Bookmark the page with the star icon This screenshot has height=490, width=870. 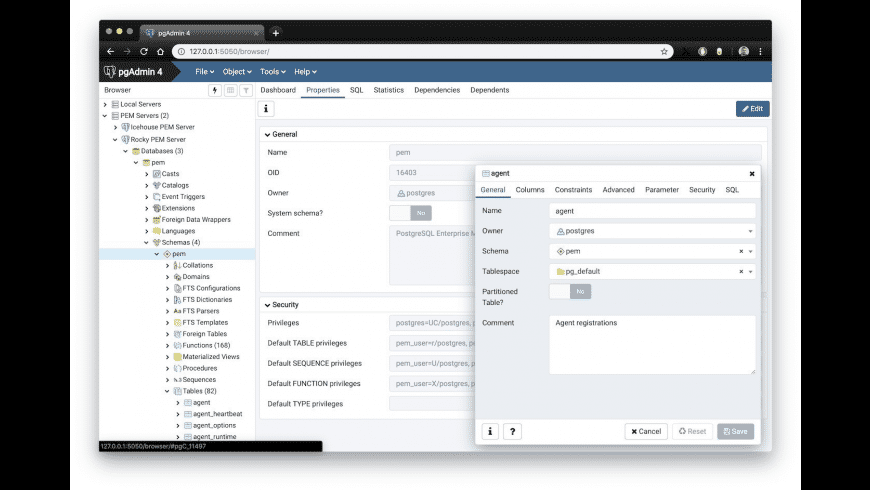tap(664, 52)
